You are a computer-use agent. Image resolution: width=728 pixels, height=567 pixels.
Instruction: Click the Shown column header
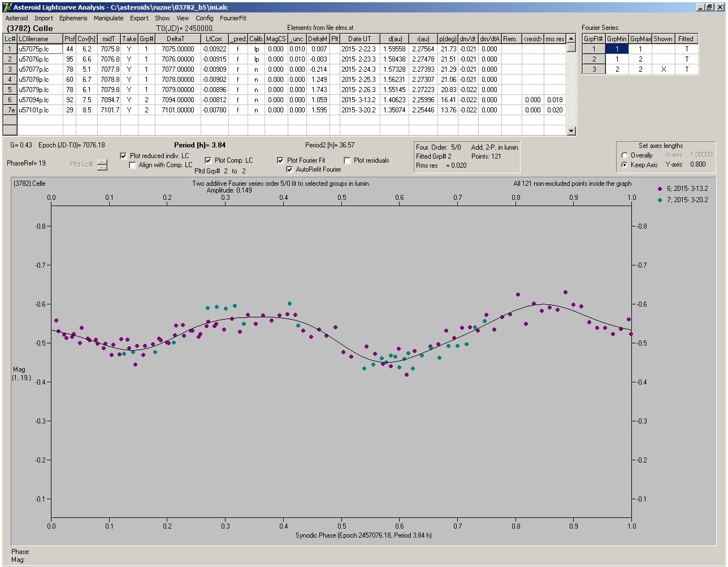pos(663,39)
